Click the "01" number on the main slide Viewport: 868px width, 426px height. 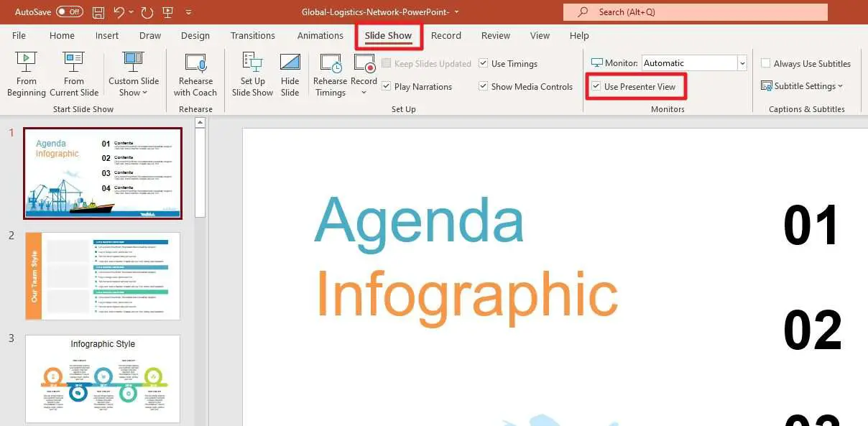pos(811,225)
